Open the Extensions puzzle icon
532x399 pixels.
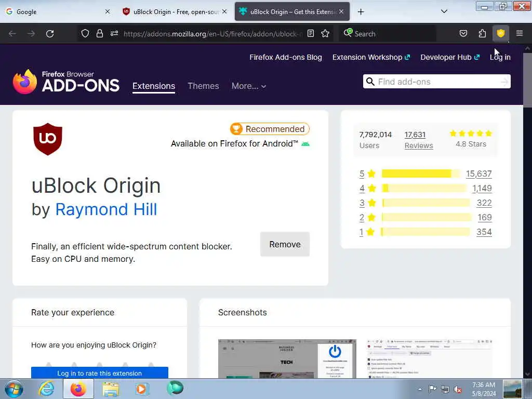click(x=482, y=33)
